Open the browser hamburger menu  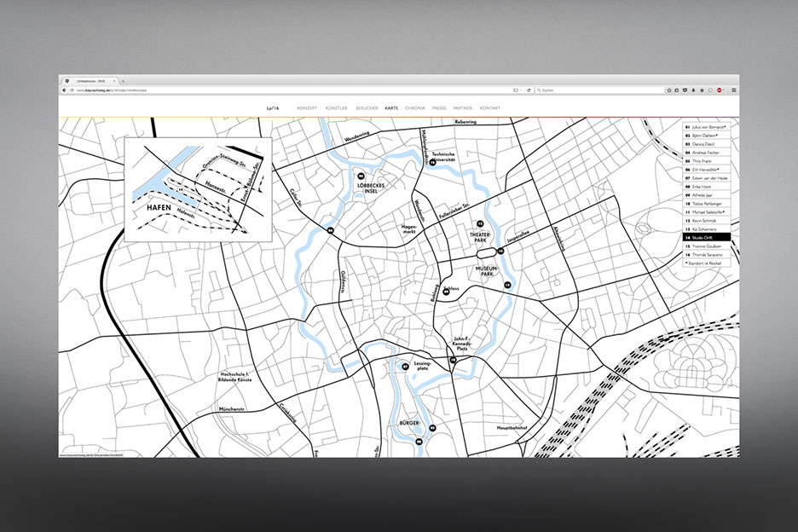click(733, 90)
